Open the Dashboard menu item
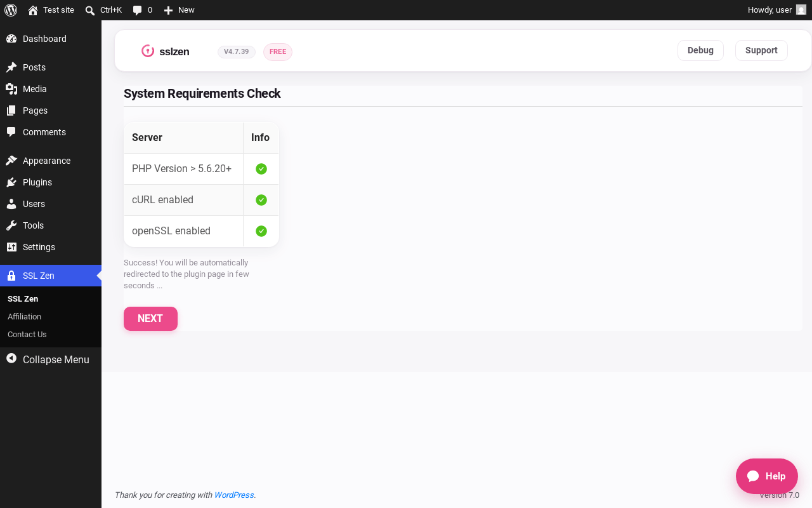Screen dimensions: 812x508 51,39
